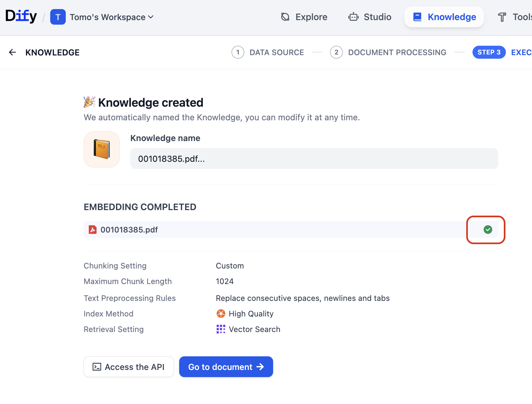
Task: Click the Knowledge name input field
Action: pos(314,159)
